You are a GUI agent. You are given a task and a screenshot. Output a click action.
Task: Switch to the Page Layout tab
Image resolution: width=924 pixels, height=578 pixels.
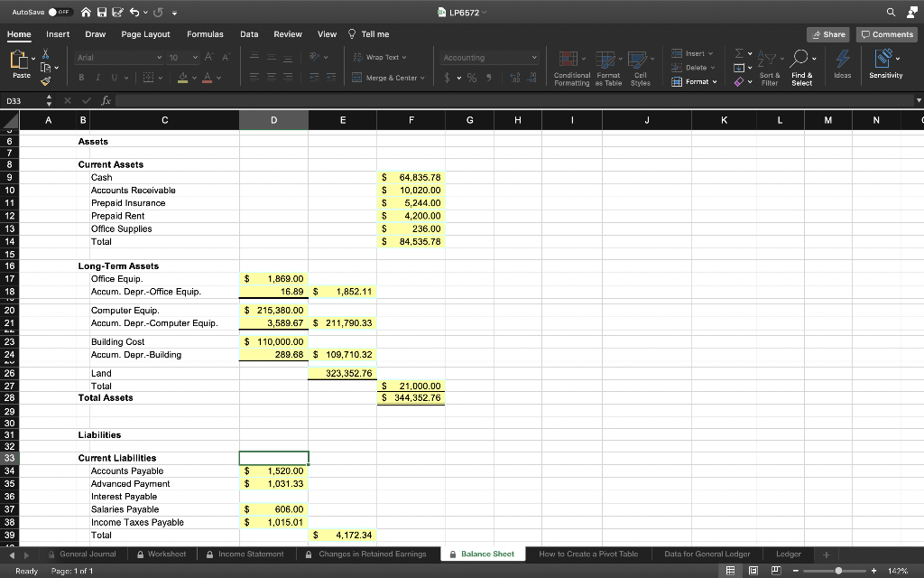click(145, 34)
